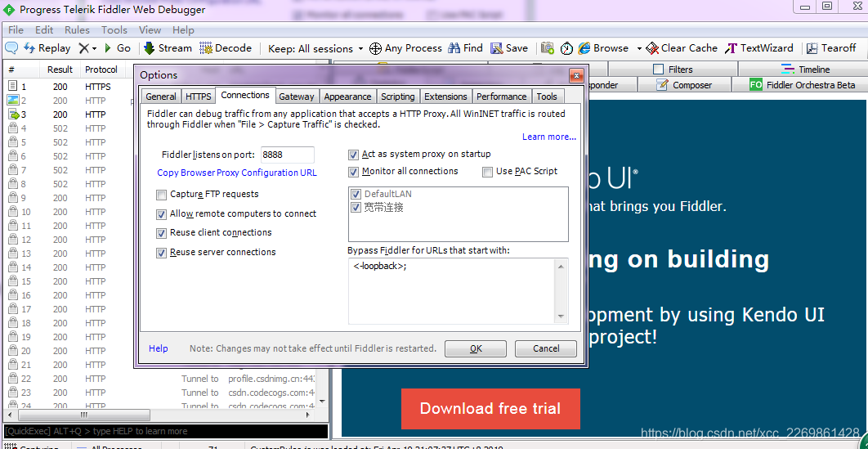Open the Timeline tab
Viewport: 868px width, 449px height.
tap(805, 70)
